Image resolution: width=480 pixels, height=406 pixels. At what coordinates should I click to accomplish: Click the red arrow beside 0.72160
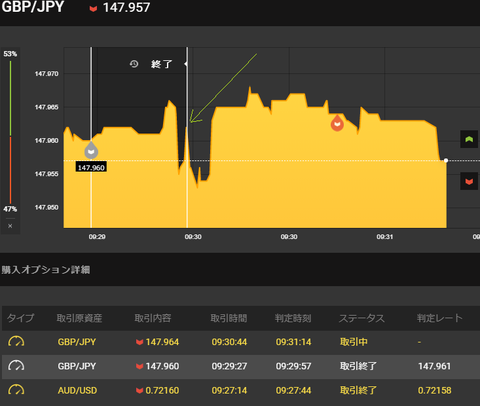point(140,390)
